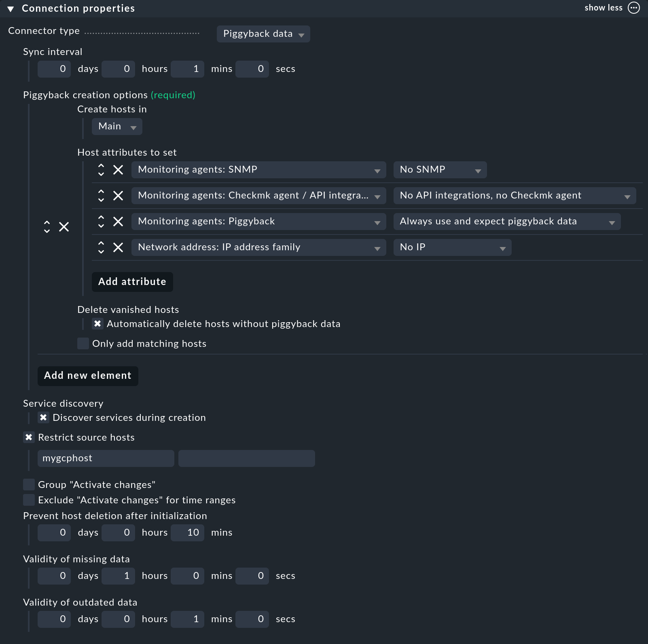Screen dimensions: 648x644
Task: Click Add new element
Action: pyautogui.click(x=87, y=376)
